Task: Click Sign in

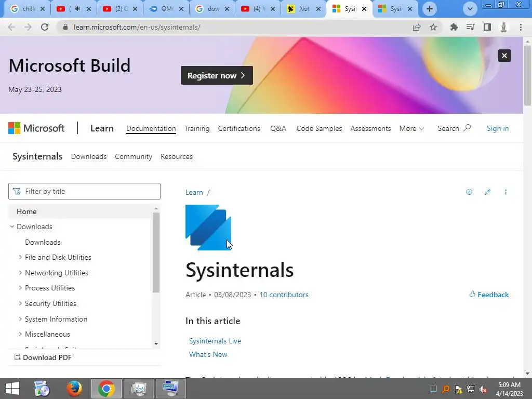Action: pos(497,128)
